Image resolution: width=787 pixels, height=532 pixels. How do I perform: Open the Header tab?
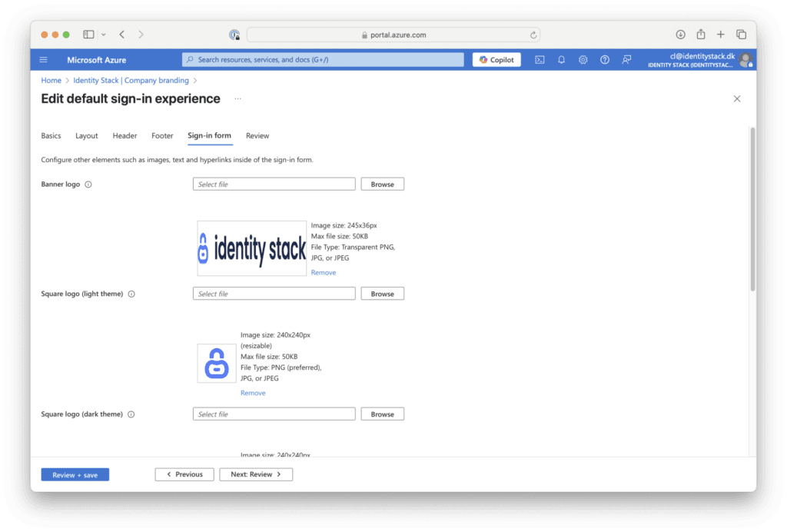click(x=125, y=135)
